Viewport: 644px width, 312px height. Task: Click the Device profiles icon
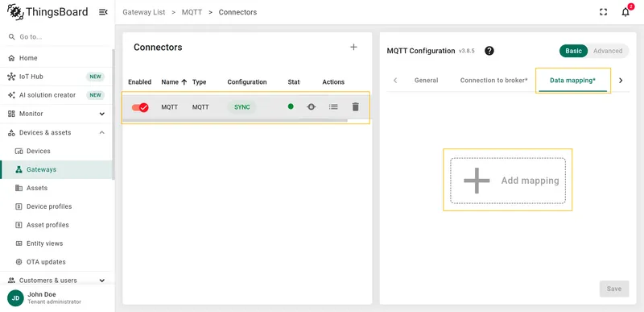[x=19, y=206]
